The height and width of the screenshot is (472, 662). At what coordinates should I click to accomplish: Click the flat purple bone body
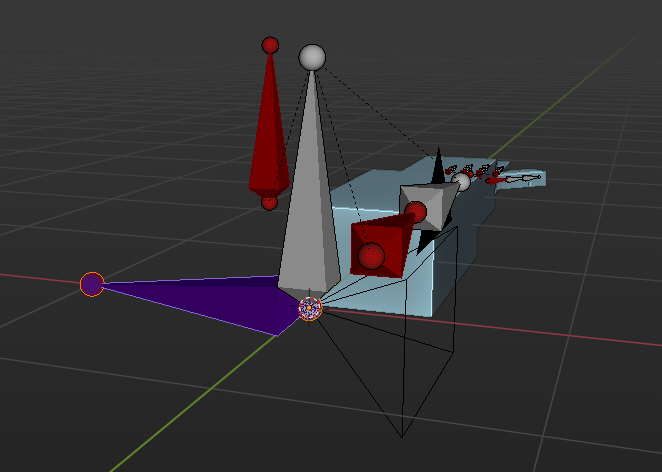pos(220,300)
